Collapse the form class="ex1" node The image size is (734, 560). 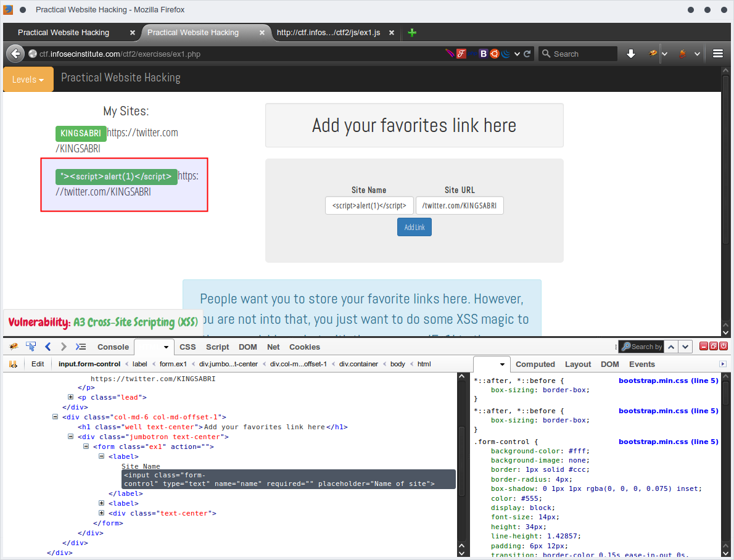click(x=86, y=447)
